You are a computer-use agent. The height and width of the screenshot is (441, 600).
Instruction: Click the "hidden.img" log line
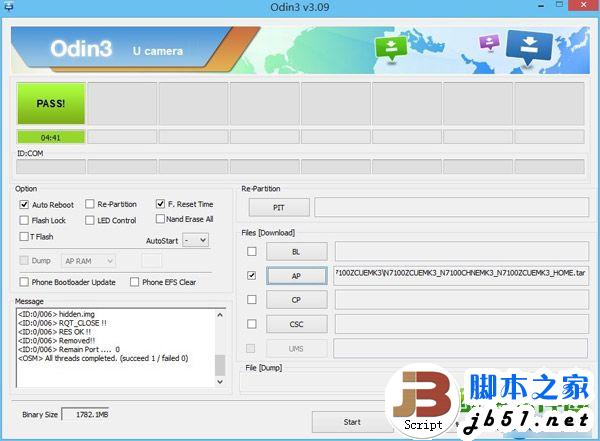coord(56,314)
